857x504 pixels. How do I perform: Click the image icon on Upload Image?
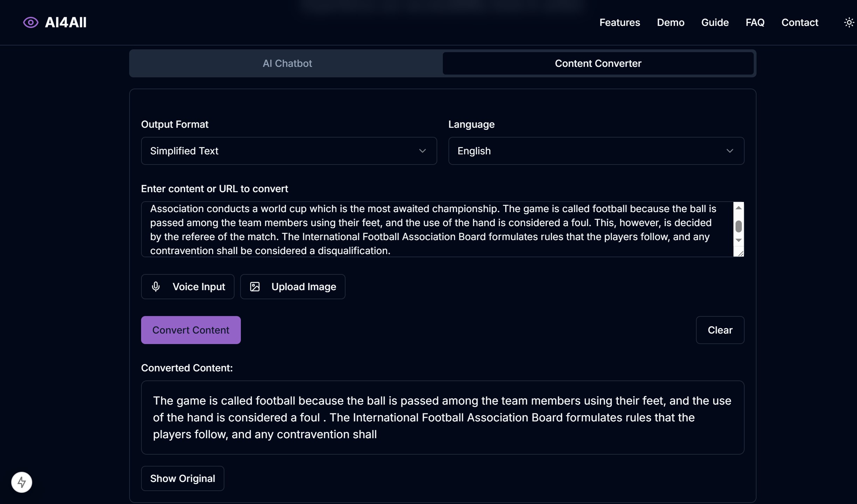[x=255, y=287]
